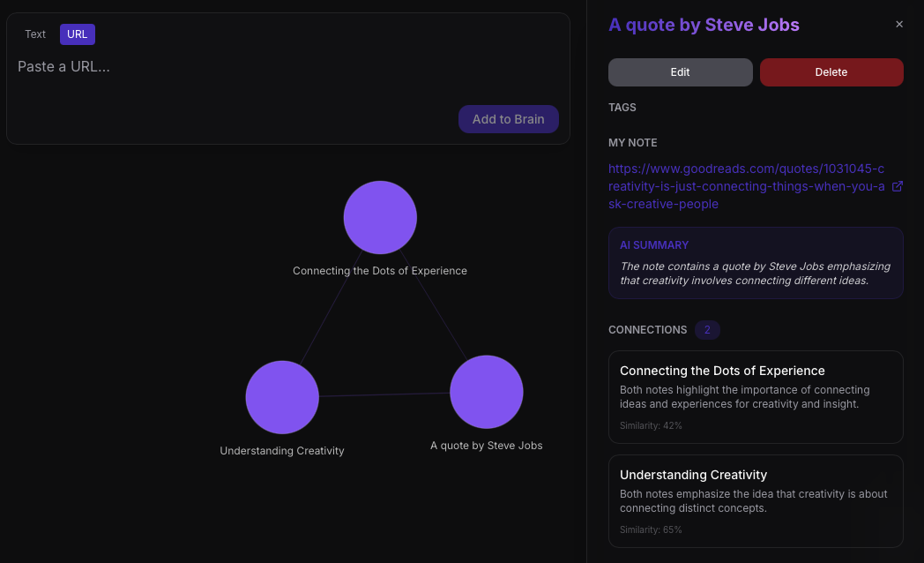924x563 pixels.
Task: Close the note details panel
Action: click(899, 25)
